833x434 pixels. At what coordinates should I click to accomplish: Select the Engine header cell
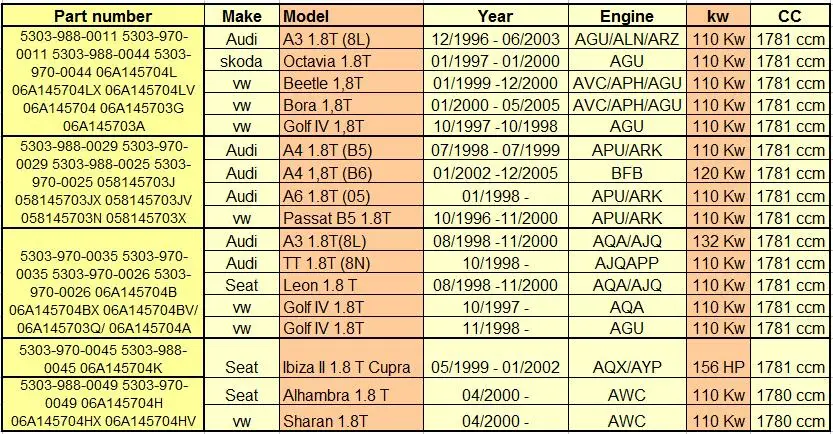(627, 16)
